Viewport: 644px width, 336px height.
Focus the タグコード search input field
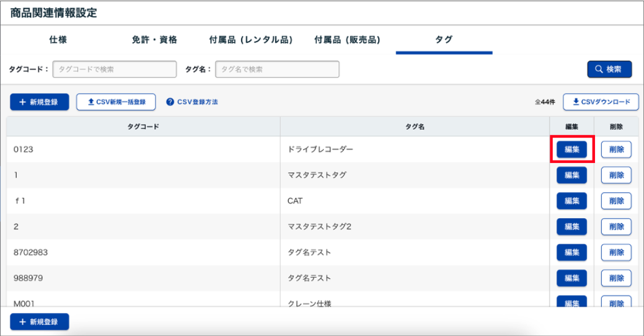115,69
